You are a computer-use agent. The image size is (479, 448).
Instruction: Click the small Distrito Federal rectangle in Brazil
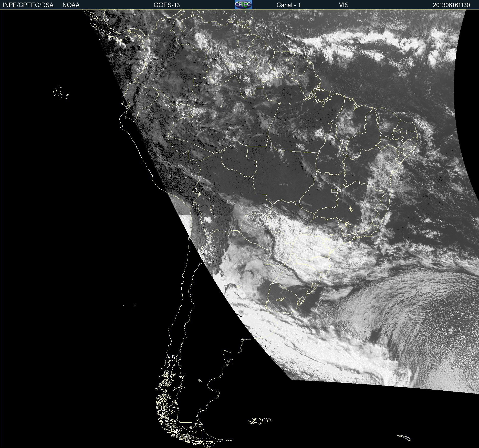[334, 191]
